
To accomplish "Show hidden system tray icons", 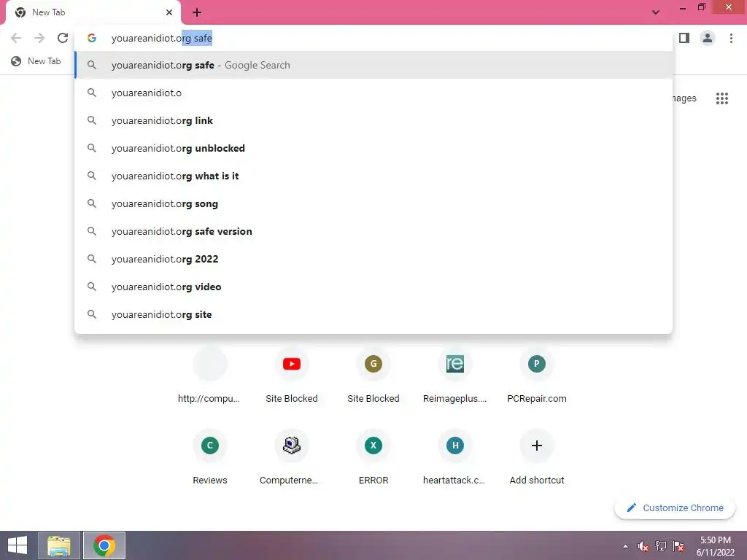I will pos(625,546).
